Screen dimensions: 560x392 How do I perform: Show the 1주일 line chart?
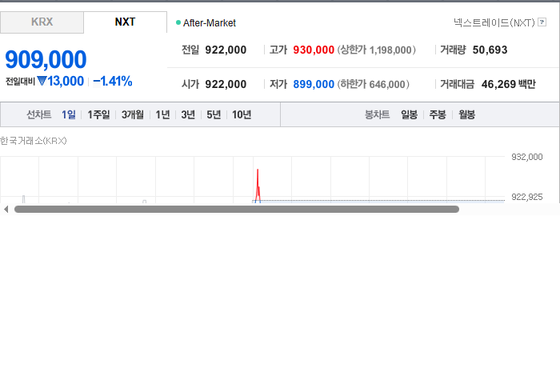98,114
